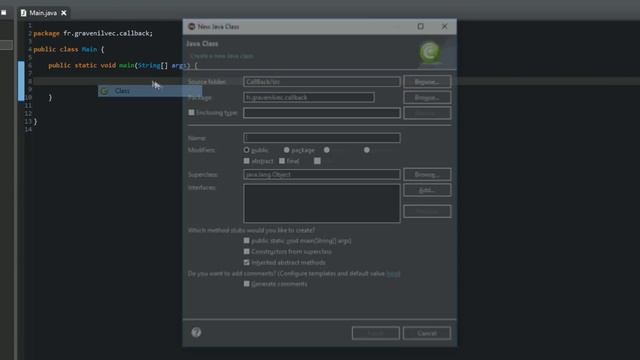
Task: Close the Main.java editor tab
Action: point(64,13)
